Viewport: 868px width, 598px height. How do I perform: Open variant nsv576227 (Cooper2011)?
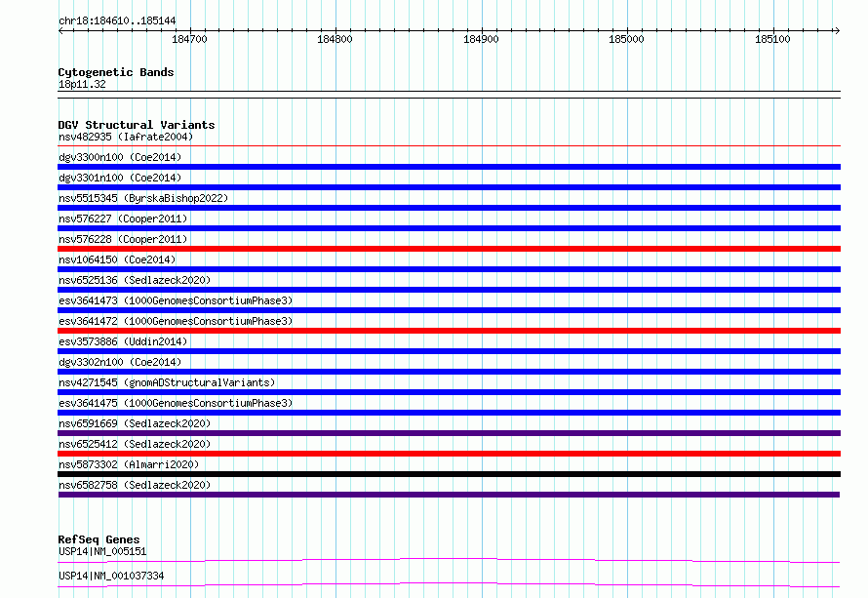click(x=123, y=219)
